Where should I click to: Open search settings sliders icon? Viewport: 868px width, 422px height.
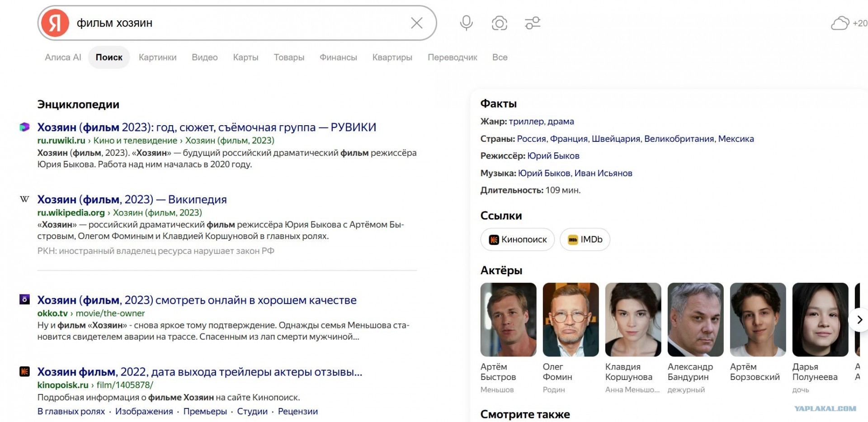click(x=533, y=23)
